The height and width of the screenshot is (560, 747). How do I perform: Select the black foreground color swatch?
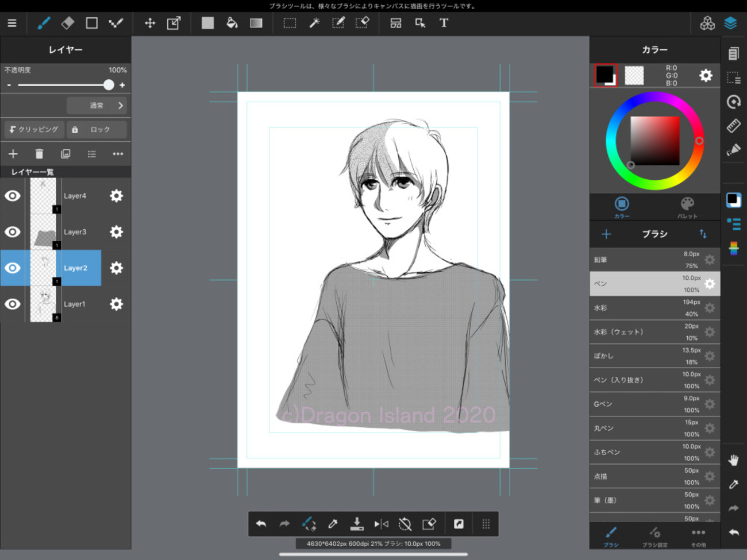click(605, 75)
